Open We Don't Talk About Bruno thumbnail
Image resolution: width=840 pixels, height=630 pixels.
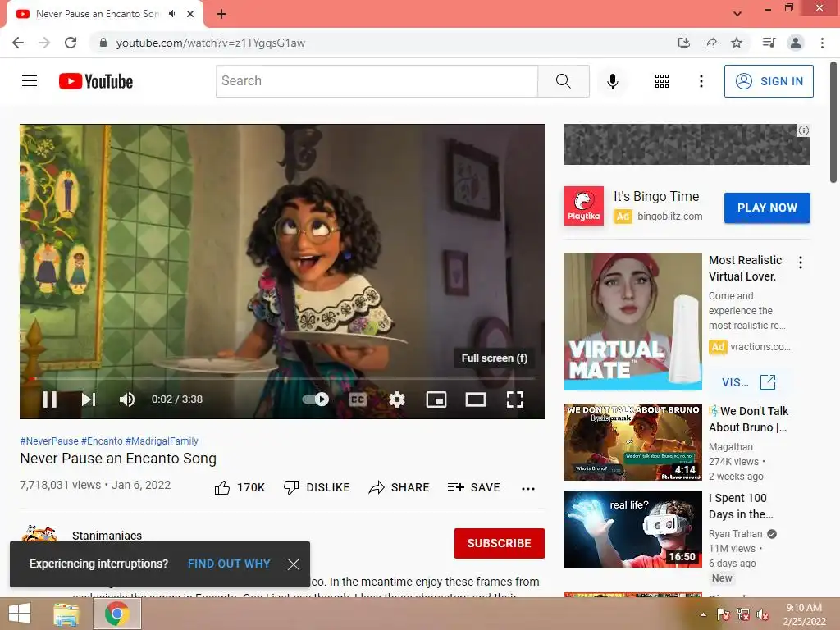click(x=632, y=442)
